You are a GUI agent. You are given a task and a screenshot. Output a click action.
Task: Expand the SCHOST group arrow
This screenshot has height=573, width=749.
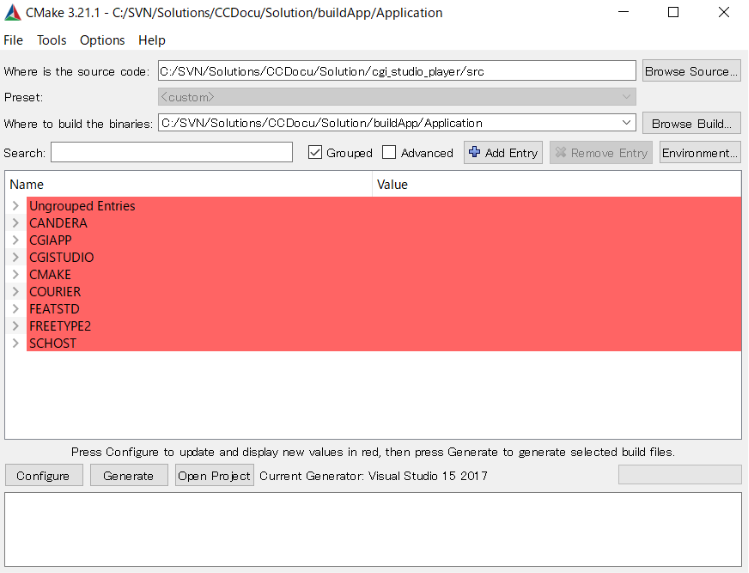(x=16, y=343)
